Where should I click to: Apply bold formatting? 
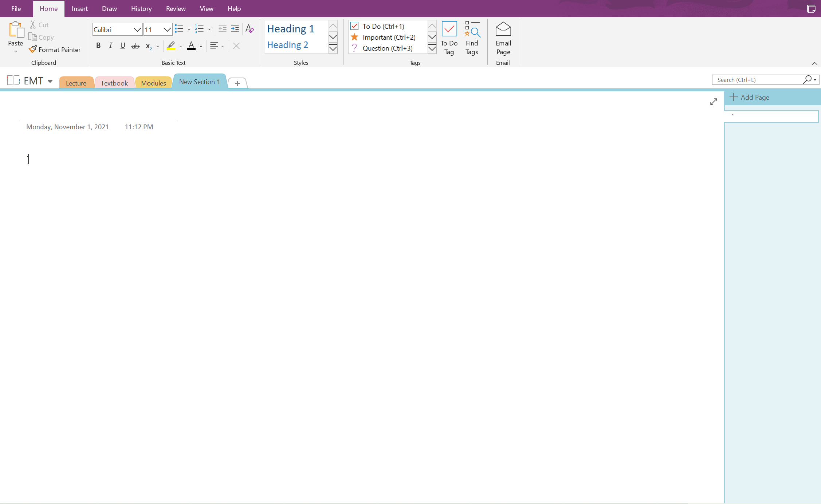[x=98, y=45]
